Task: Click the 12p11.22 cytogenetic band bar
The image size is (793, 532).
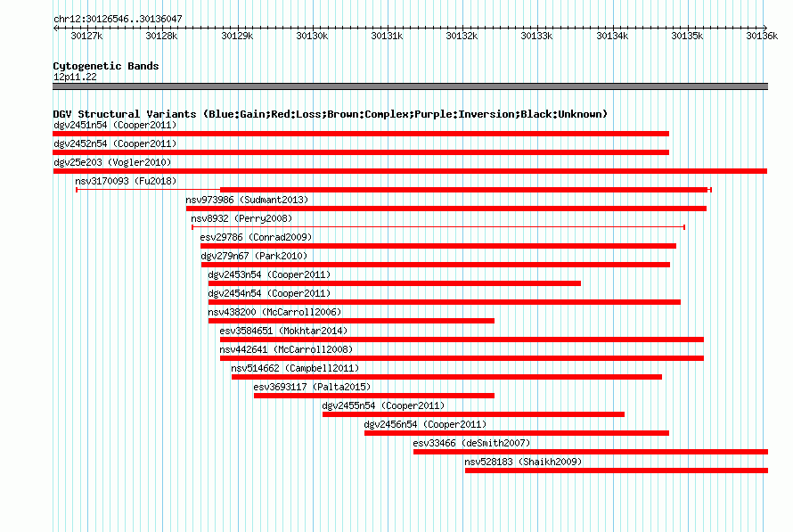Action: 410,86
